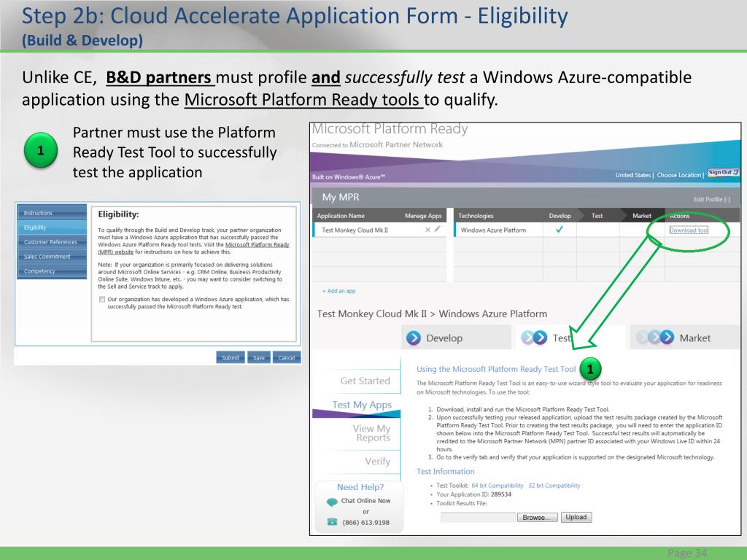Open the Download tool link

pos(689,230)
